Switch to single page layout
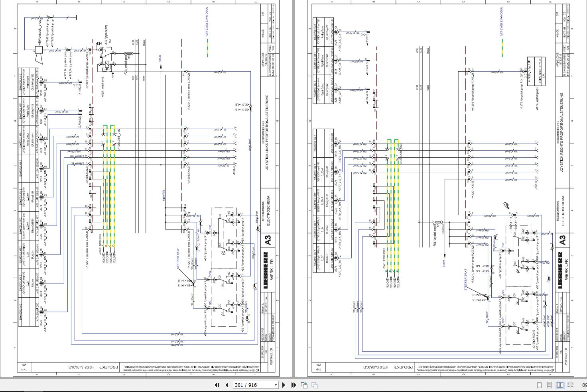The height and width of the screenshot is (392, 587). pos(539,385)
